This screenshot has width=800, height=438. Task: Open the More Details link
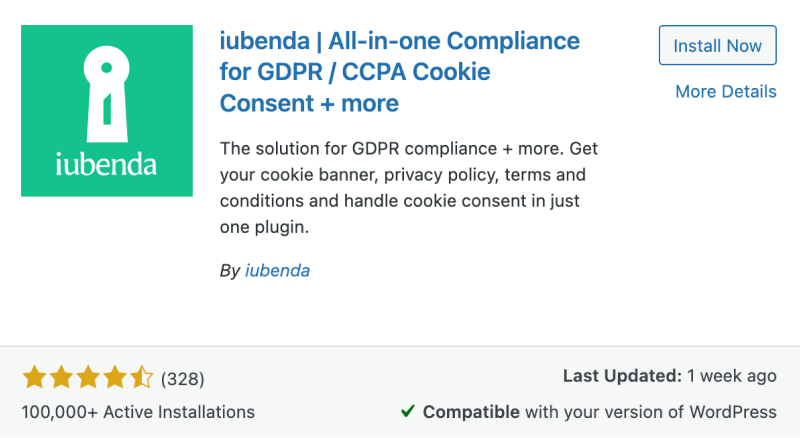coord(725,92)
